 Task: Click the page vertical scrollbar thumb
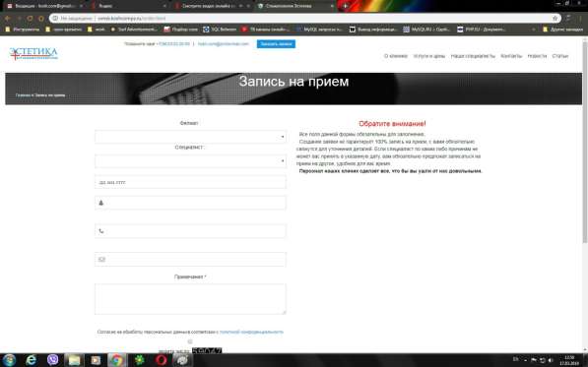[x=585, y=139]
